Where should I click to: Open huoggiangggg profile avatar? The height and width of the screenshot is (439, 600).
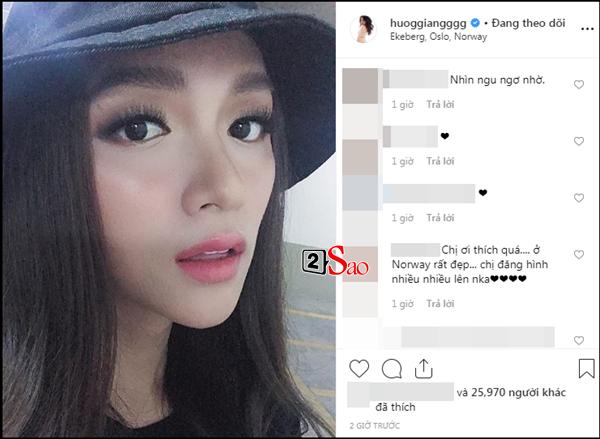[363, 29]
